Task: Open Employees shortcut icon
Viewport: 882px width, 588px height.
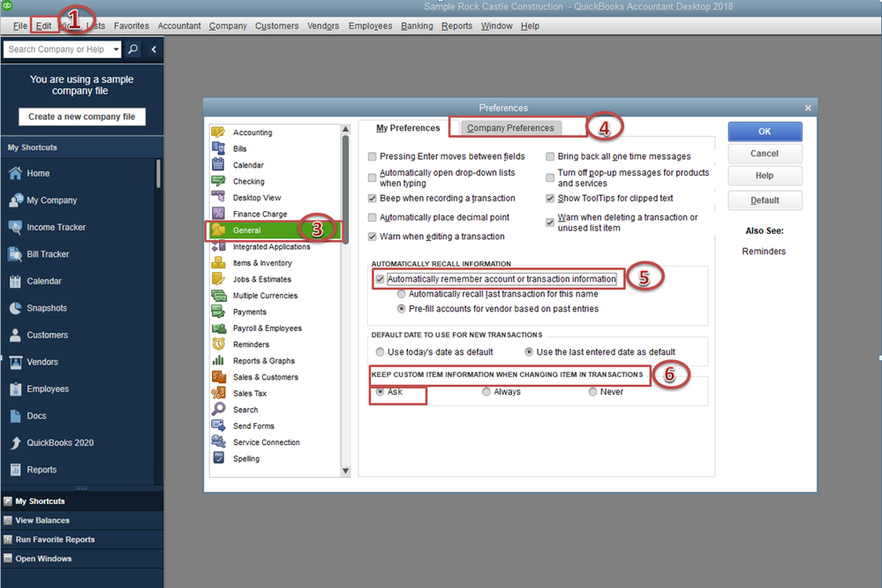Action: click(x=16, y=389)
